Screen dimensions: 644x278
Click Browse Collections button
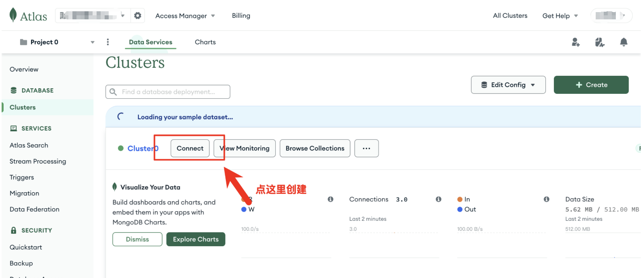pos(315,148)
